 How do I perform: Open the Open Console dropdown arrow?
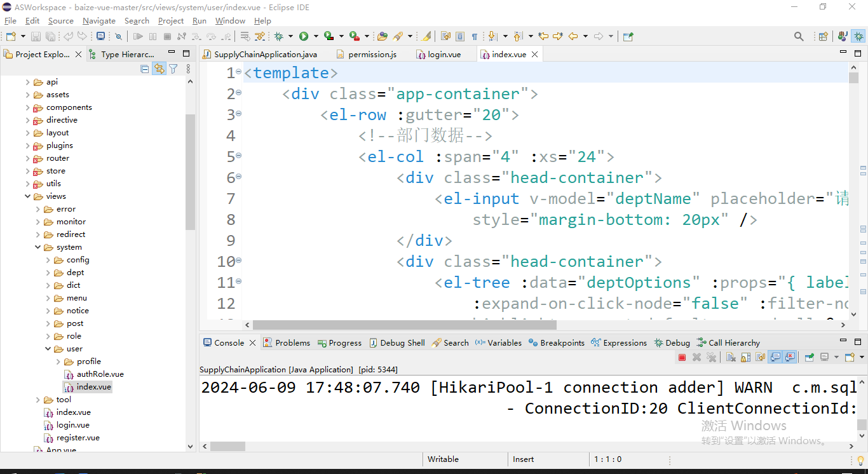(x=862, y=357)
